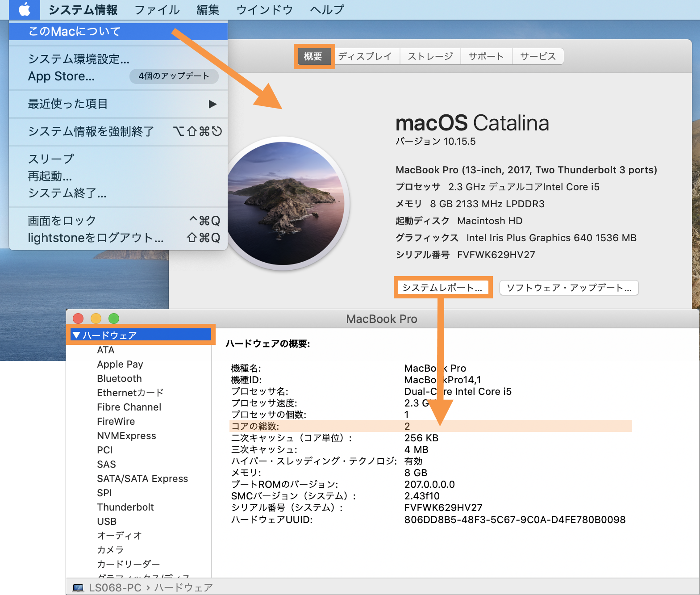Image resolution: width=700 pixels, height=595 pixels.
Task: Select オーディオ in the sidebar
Action: pos(119,536)
